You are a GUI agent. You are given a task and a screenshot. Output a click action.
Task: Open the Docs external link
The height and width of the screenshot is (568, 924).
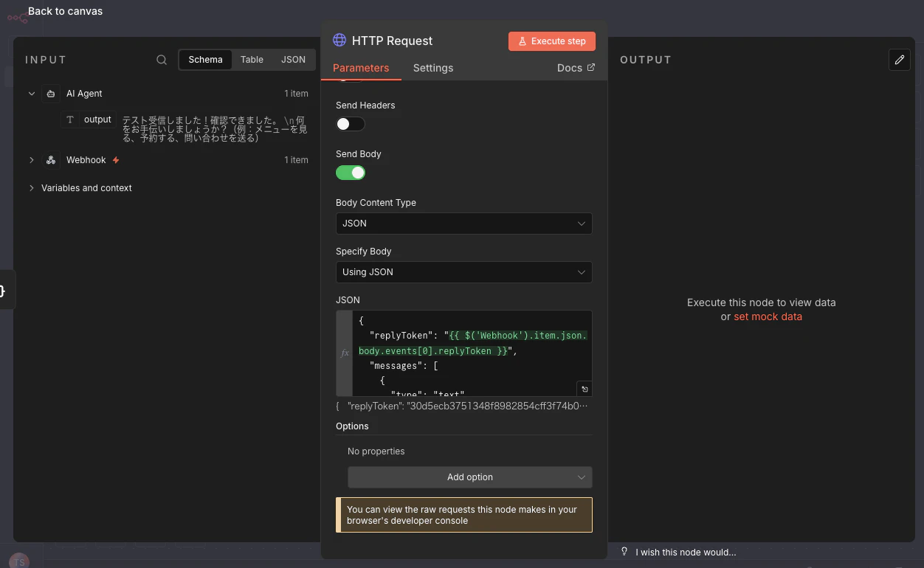(x=576, y=68)
